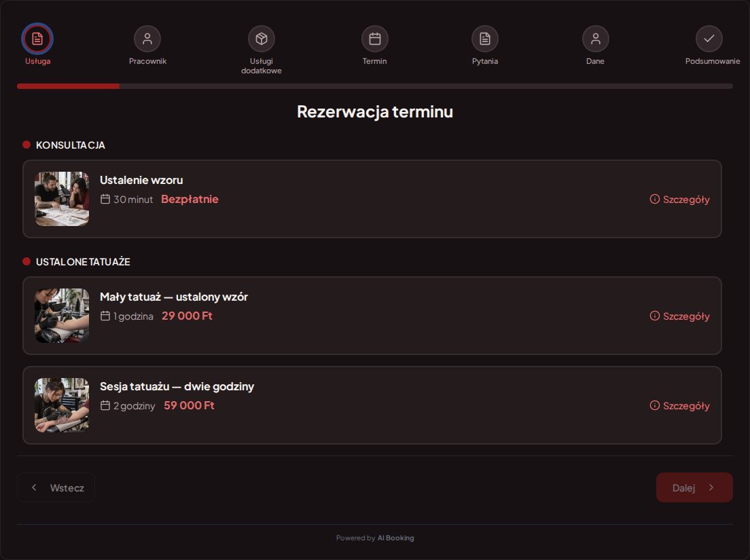
Task: Click the right chevron in Dalej button
Action: [711, 487]
